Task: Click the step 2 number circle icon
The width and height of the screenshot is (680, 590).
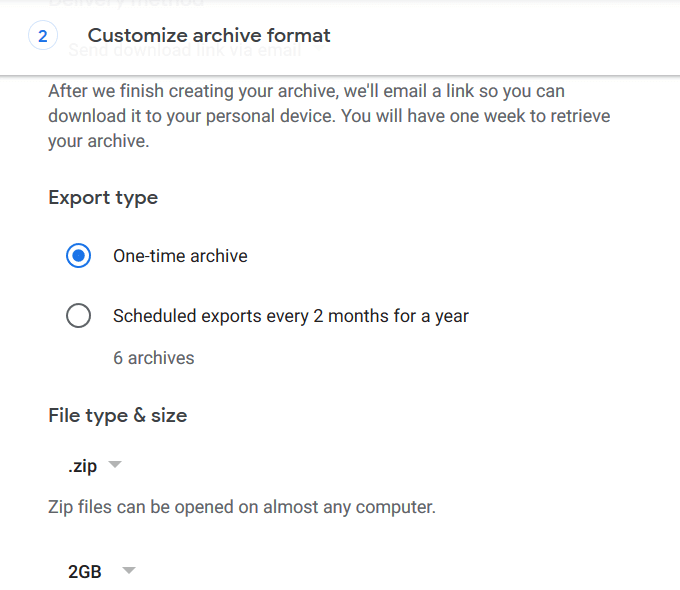Action: 42,36
